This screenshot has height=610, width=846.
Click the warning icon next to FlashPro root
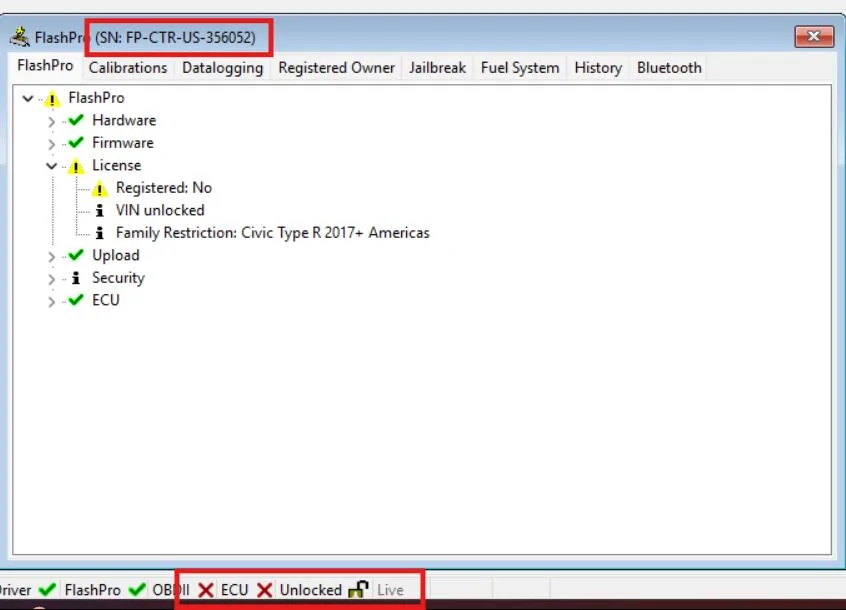52,99
